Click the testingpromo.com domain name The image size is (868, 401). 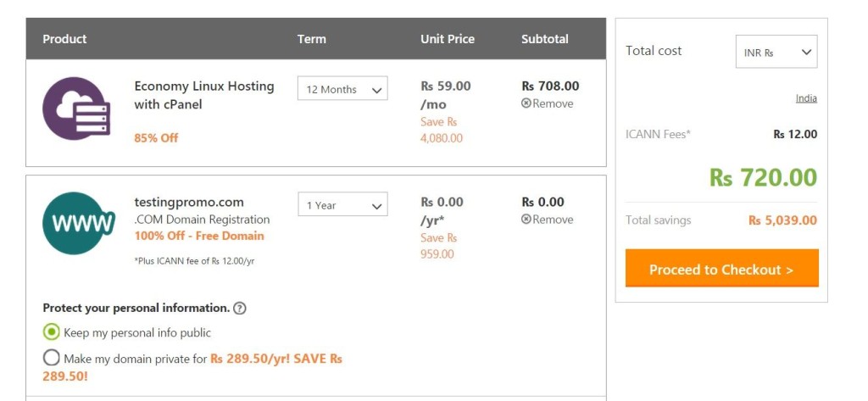[189, 203]
